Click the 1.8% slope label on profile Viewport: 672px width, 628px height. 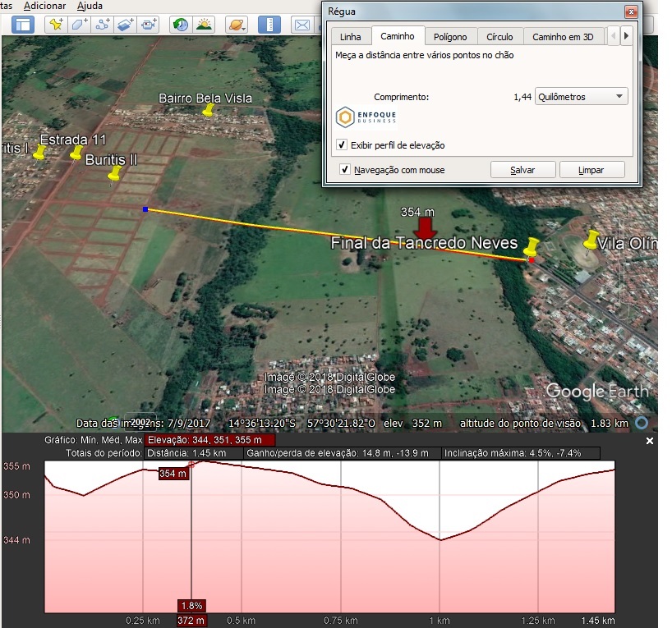click(x=191, y=606)
